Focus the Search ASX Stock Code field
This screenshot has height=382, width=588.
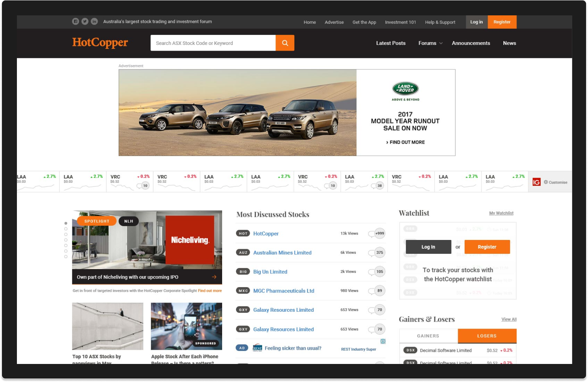coord(213,43)
